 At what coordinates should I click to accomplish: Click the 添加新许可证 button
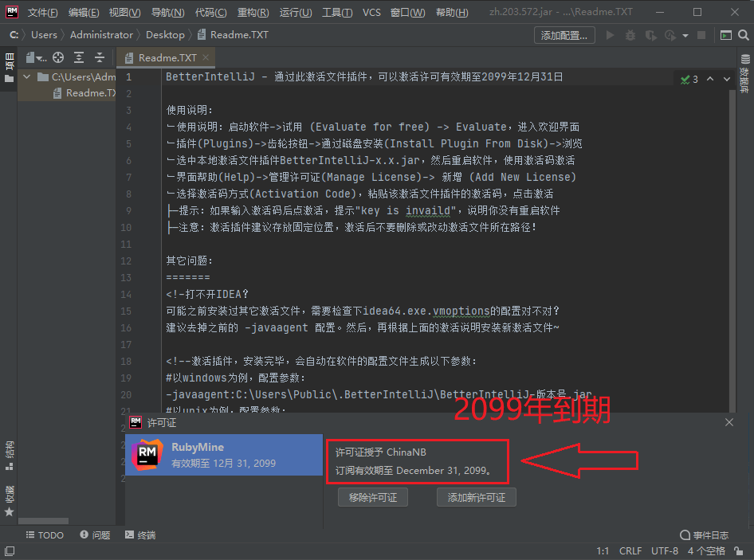pos(477,498)
